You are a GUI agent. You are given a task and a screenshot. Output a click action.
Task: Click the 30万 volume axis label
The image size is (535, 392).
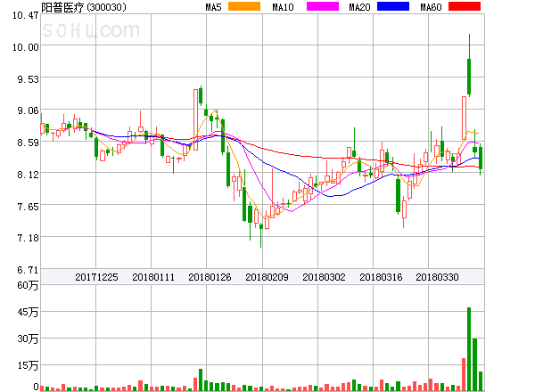[28, 339]
